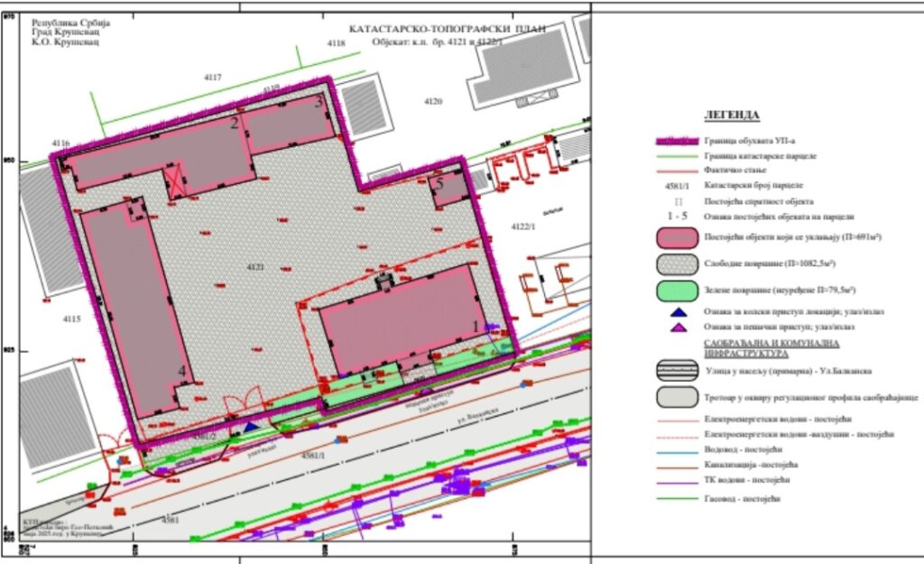Pick the dotted free-surface legend swatch

tap(677, 264)
